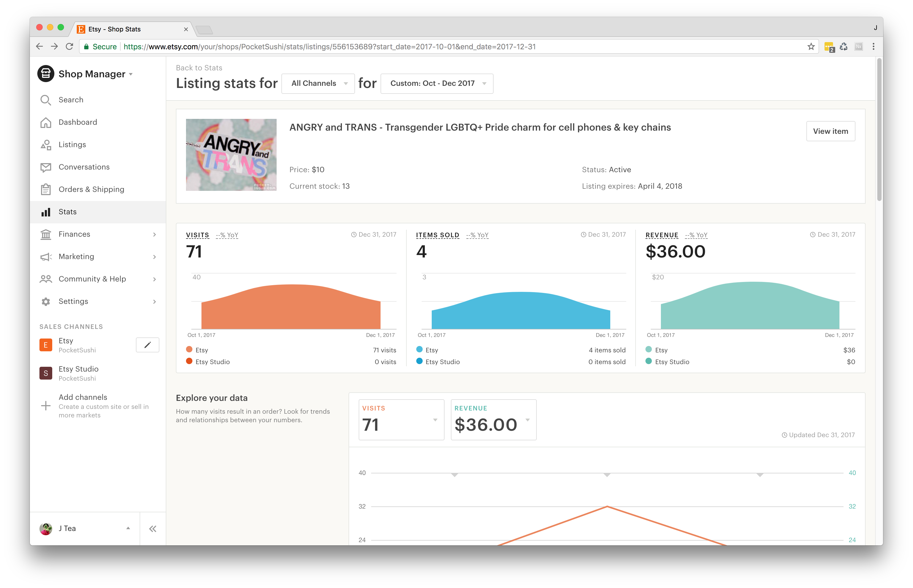Open the VISITS 71 metric dropdown

point(401,420)
